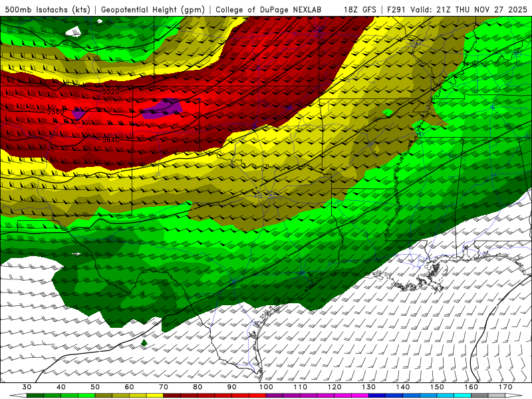This screenshot has width=532, height=399.
Task: Click the 'Geopotential Height (gpm)' title text
Action: coord(153,9)
